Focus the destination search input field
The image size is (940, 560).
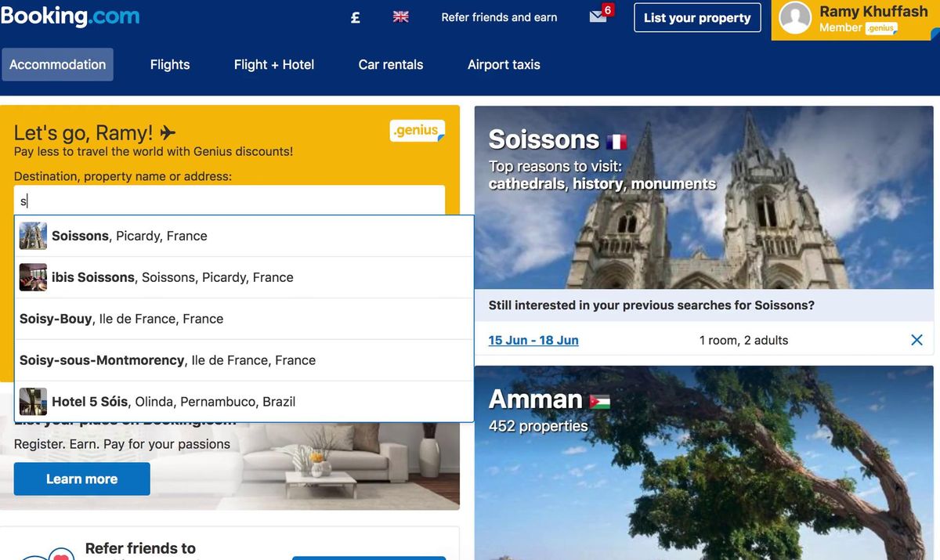[x=230, y=201]
